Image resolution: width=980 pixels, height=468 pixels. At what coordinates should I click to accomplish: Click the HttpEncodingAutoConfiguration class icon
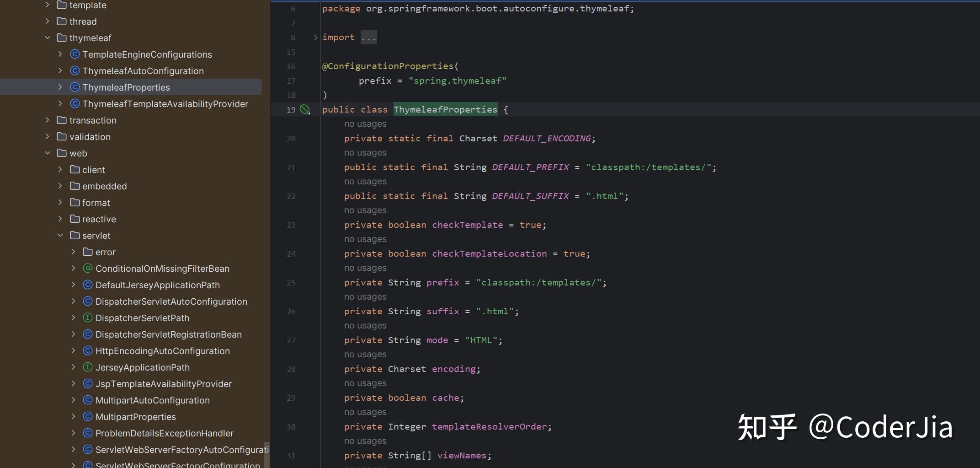click(x=88, y=351)
